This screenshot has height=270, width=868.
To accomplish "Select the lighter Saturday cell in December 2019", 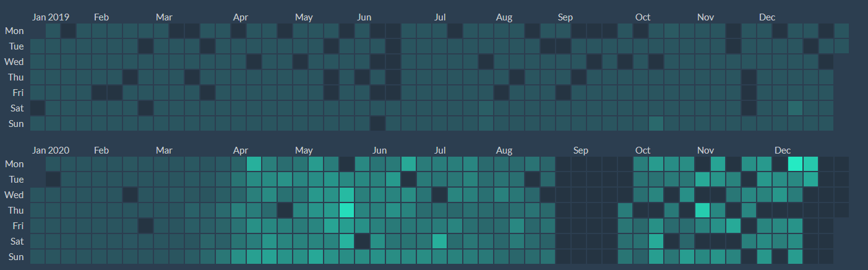I will click(x=795, y=108).
